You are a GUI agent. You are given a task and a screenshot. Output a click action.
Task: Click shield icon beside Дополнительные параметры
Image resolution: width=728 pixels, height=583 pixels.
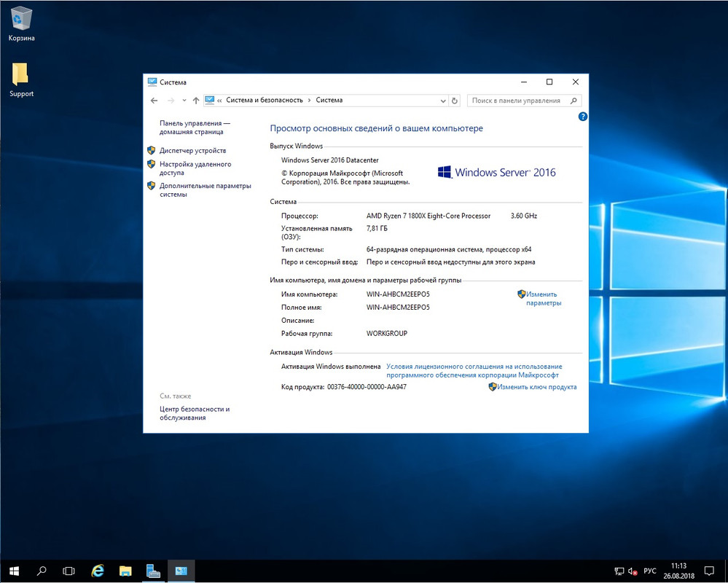pyautogui.click(x=151, y=186)
